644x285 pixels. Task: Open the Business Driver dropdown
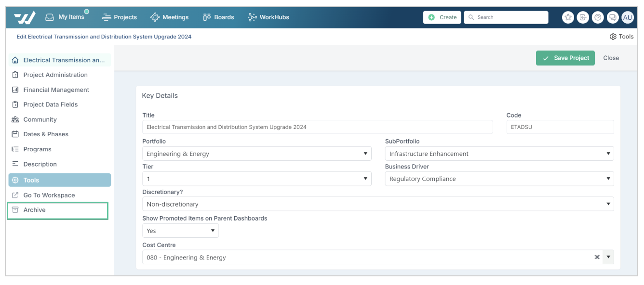pyautogui.click(x=499, y=179)
